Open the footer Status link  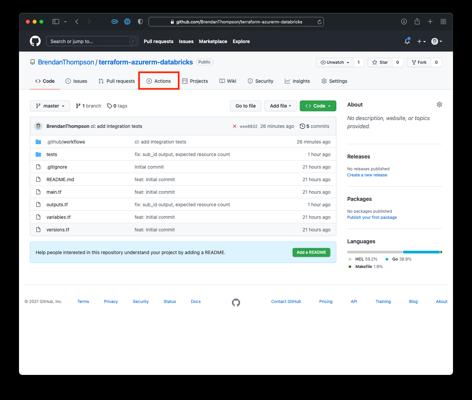coord(170,301)
